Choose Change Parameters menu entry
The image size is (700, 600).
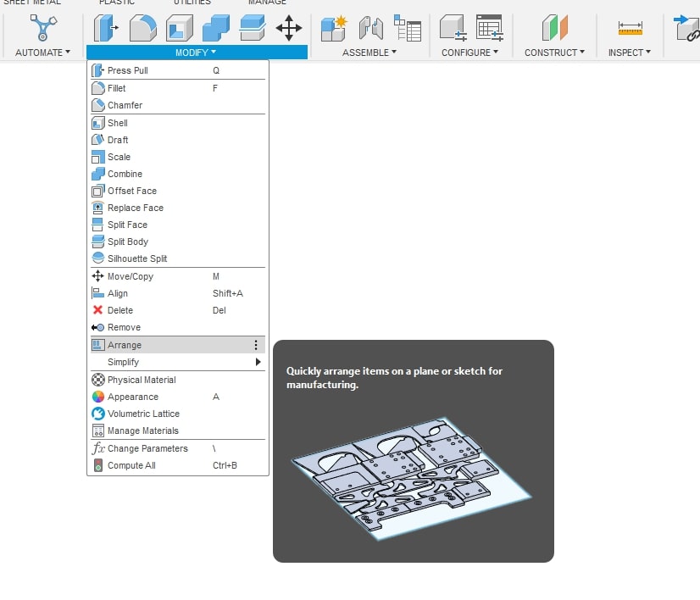[x=178, y=448]
